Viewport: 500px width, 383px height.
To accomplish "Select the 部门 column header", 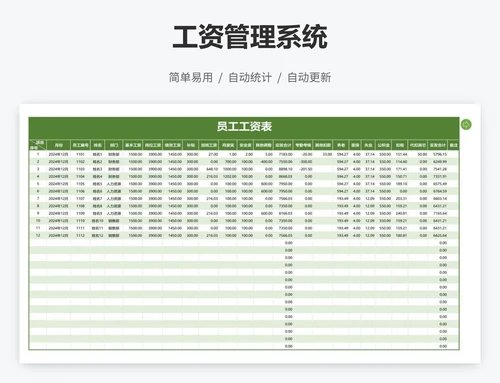I will click(114, 145).
